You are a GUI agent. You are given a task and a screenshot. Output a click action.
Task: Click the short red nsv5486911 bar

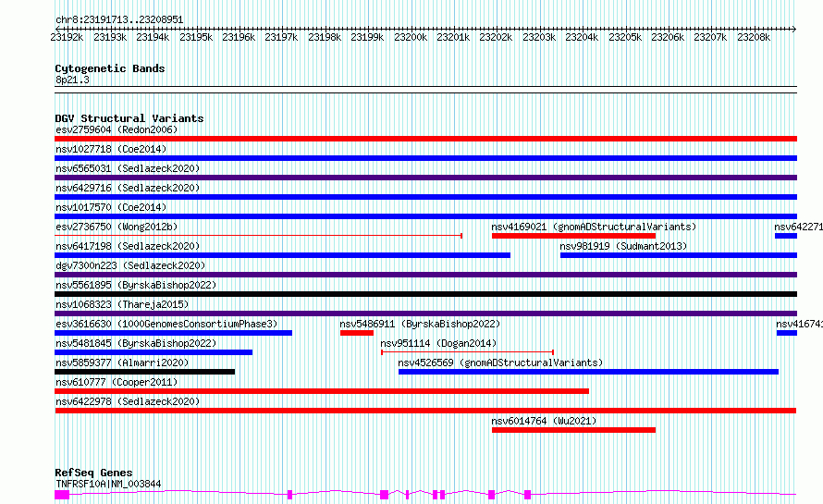tap(357, 333)
